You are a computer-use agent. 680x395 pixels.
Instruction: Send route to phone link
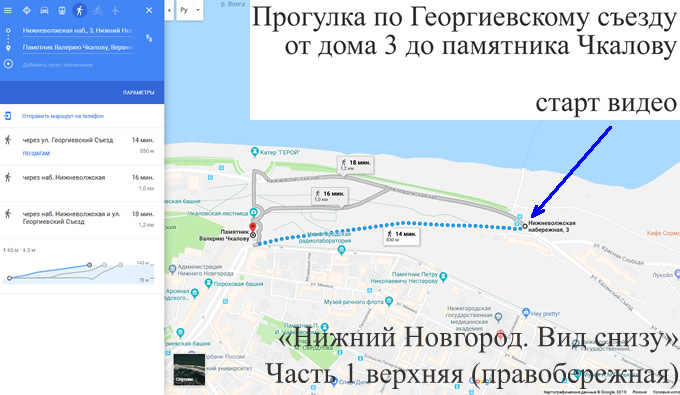point(62,116)
